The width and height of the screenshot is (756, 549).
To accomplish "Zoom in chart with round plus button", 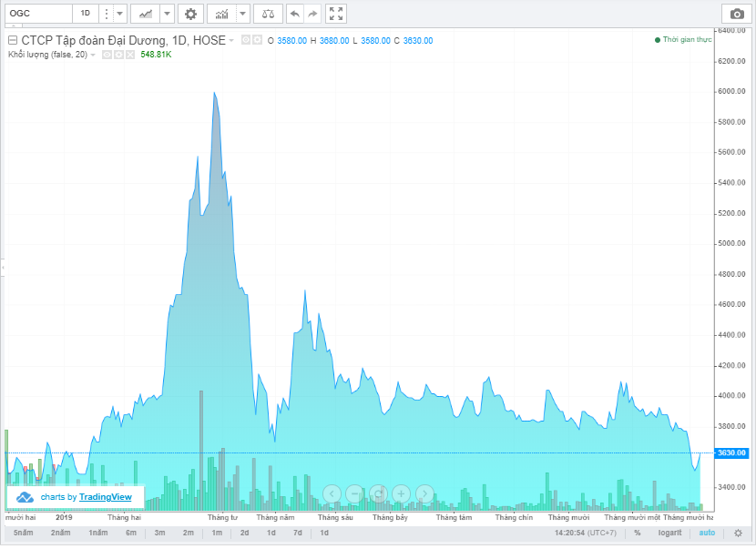I will coord(401,493).
